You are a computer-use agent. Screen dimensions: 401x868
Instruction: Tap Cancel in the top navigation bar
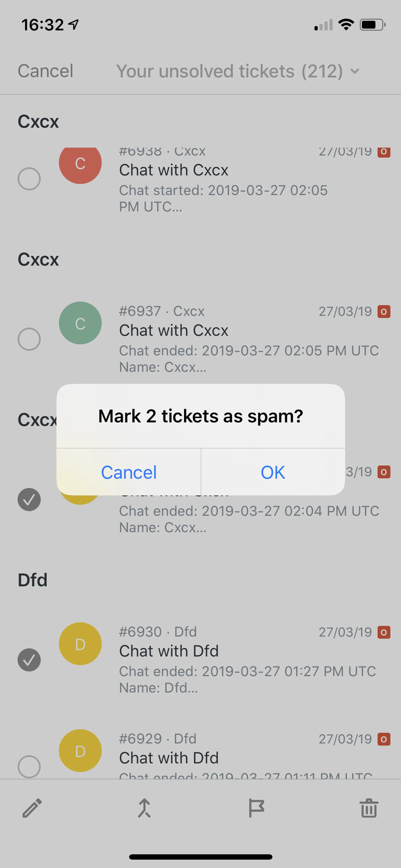[x=46, y=71]
